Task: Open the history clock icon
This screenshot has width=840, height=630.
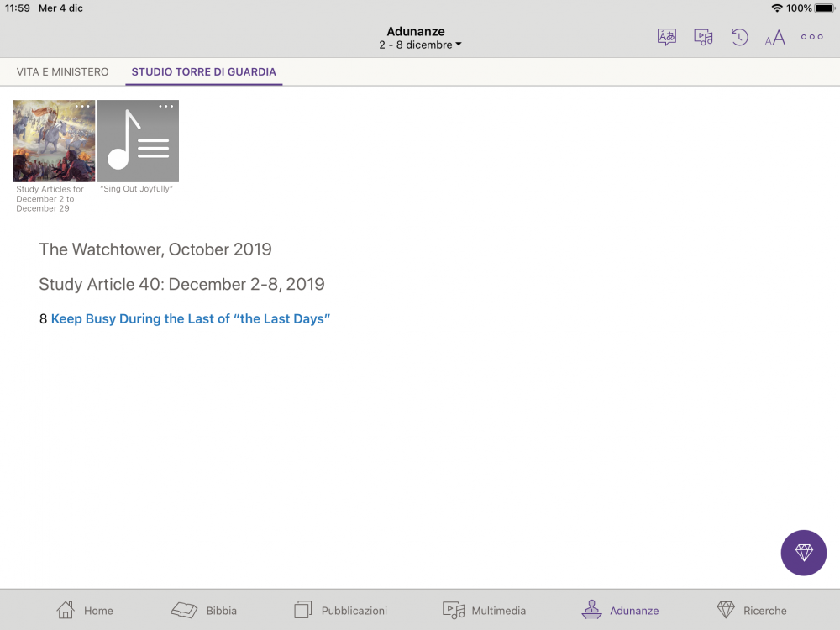Action: [739, 37]
